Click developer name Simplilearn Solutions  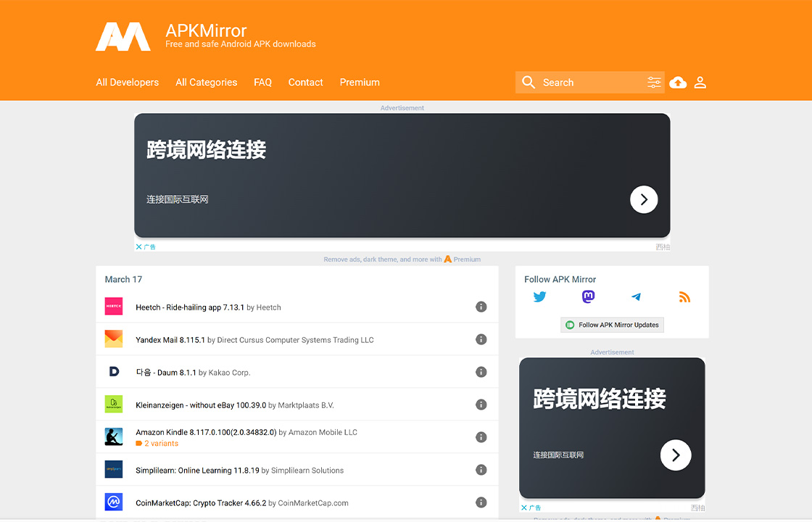307,471
